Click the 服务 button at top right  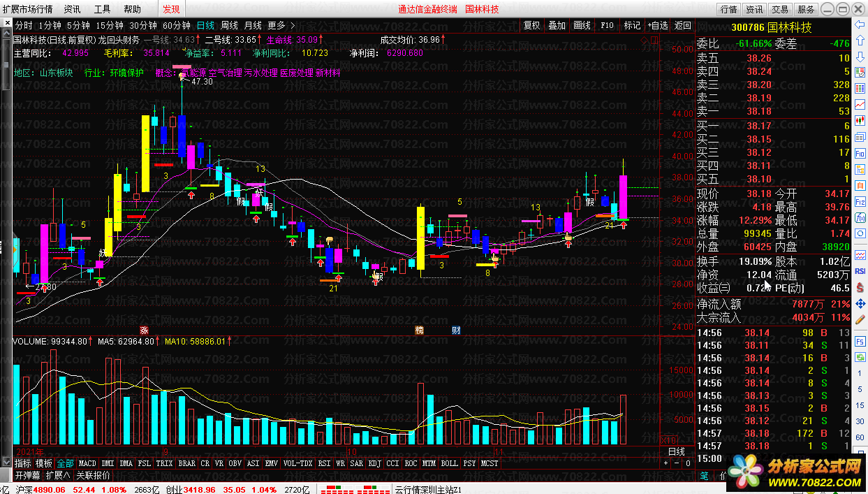pos(806,9)
